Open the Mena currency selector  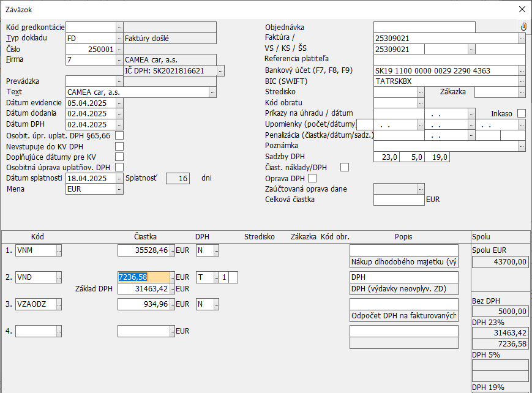pos(119,189)
